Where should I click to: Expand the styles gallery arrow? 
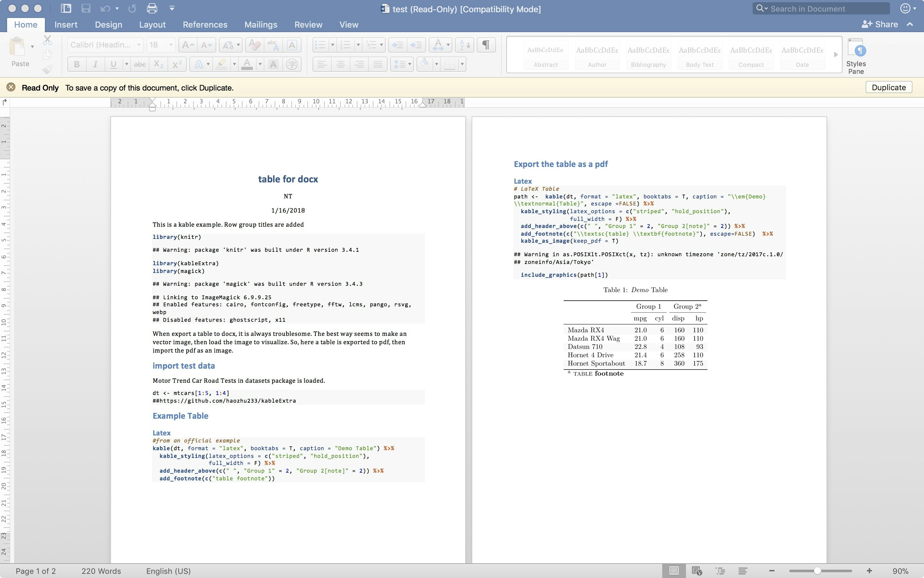[x=835, y=54]
